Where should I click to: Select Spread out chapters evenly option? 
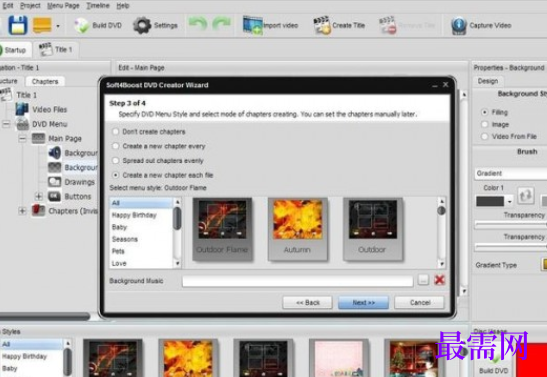click(115, 160)
